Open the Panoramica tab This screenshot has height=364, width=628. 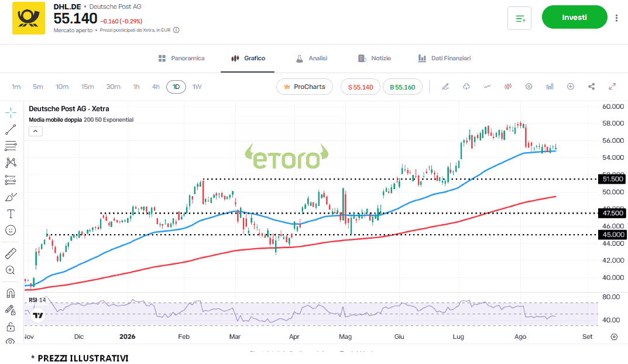coord(181,59)
